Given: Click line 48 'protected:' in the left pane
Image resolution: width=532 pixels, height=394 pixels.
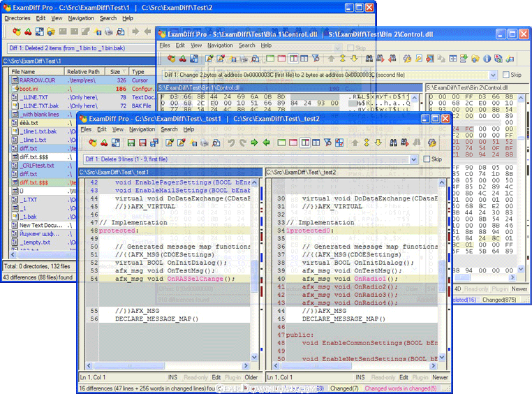Looking at the screenshot, I should 168,231.
